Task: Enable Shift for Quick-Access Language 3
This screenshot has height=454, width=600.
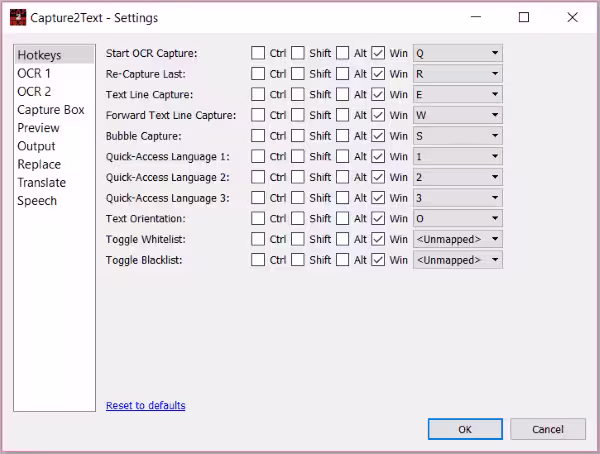Action: (x=298, y=198)
